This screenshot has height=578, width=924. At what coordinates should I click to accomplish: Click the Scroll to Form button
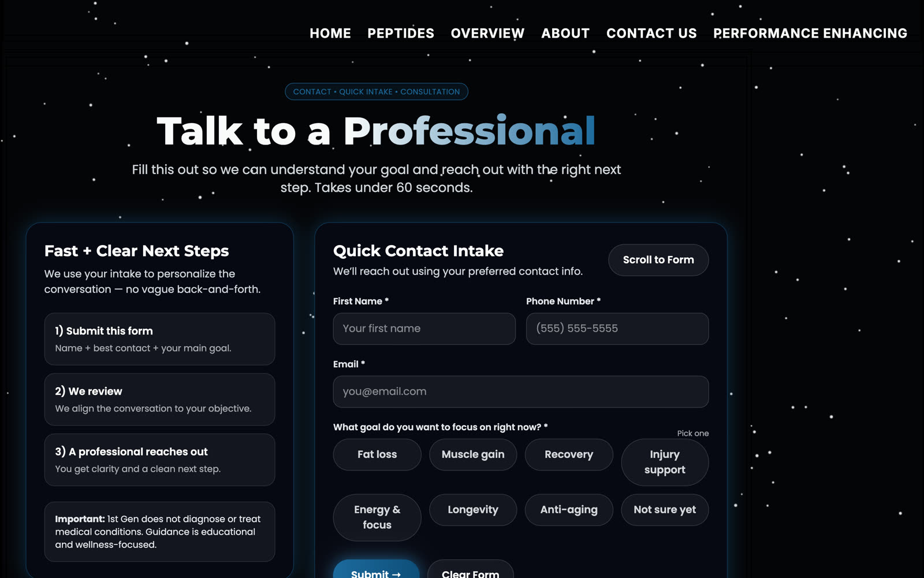tap(658, 260)
